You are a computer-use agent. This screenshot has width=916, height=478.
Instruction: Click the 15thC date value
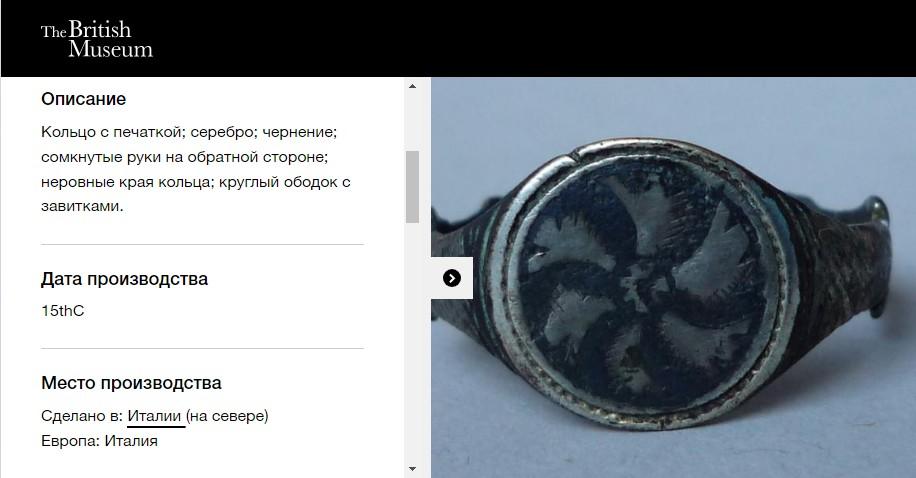63,311
